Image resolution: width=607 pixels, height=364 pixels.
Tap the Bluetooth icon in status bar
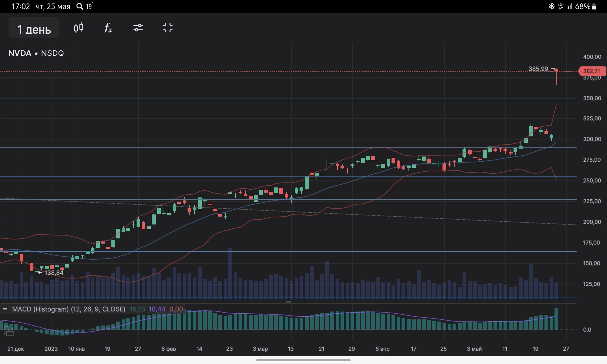[x=551, y=6]
